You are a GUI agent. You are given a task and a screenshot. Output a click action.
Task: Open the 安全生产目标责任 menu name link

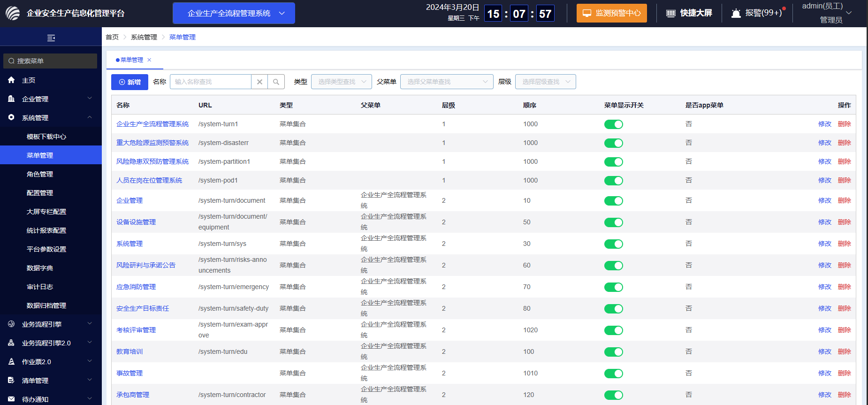(x=143, y=308)
